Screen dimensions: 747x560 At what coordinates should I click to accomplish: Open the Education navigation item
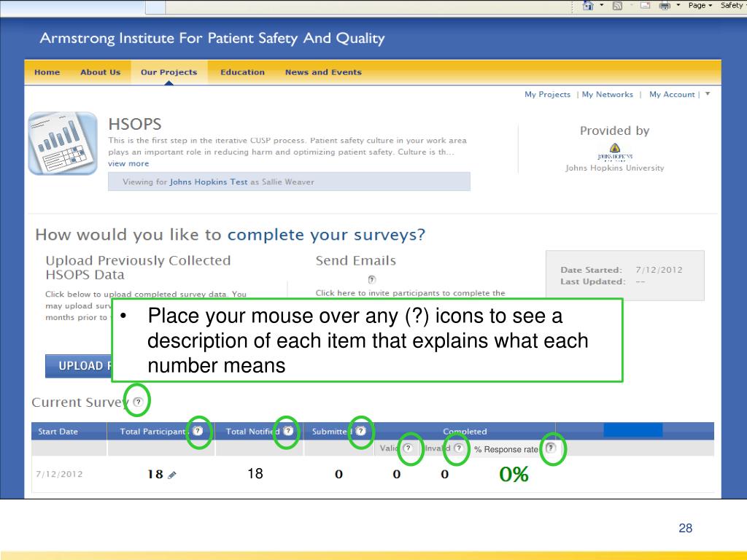point(242,72)
